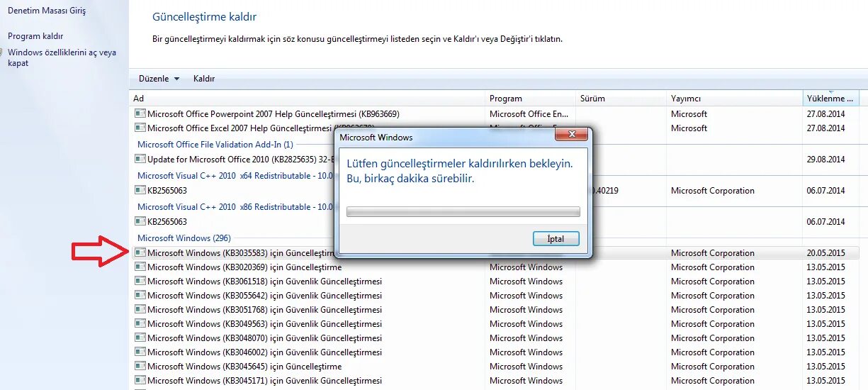Sort list by the Program column header
The width and height of the screenshot is (868, 390).
point(531,99)
